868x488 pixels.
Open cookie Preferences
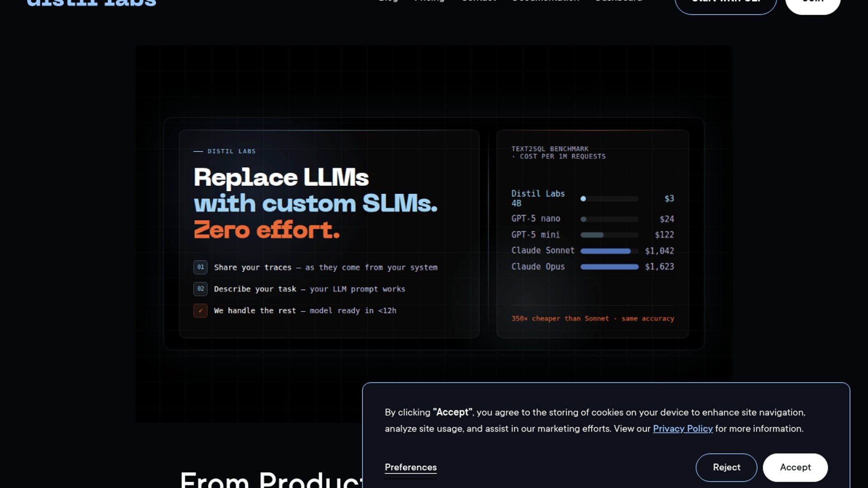[x=410, y=467]
